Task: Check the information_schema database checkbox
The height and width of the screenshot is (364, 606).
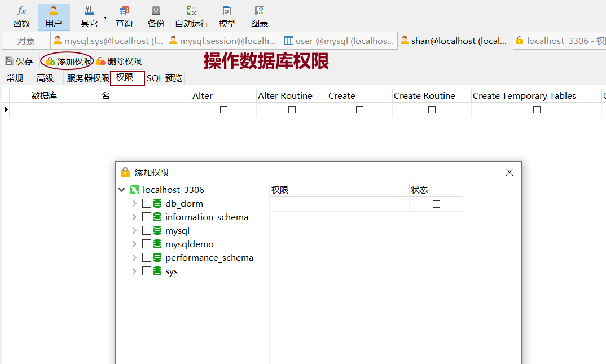Action: click(147, 217)
